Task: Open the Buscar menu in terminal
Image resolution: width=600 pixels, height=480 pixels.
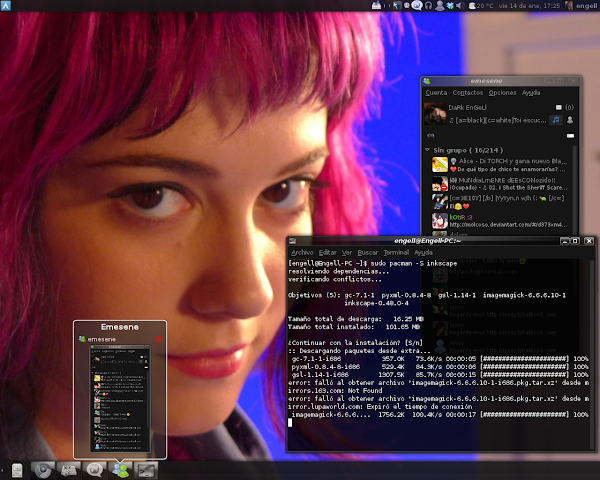Action: tap(368, 253)
